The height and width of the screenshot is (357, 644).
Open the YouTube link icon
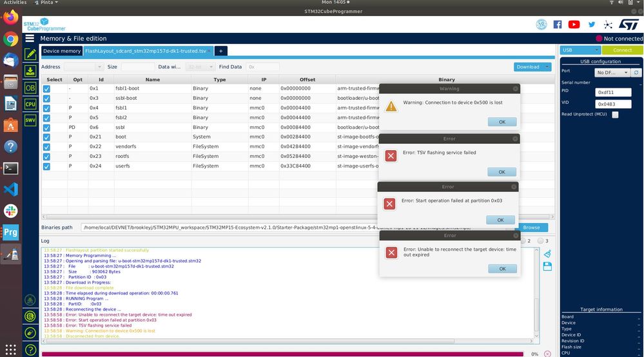coord(574,24)
